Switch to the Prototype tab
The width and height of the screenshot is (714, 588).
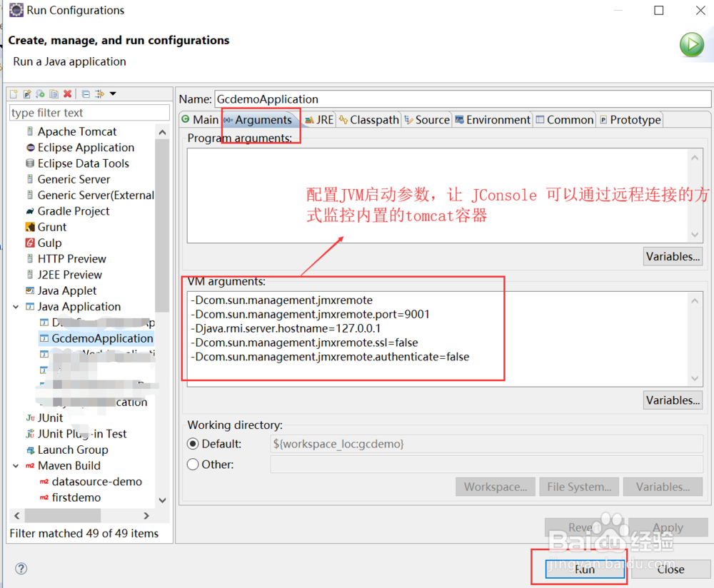[x=630, y=120]
